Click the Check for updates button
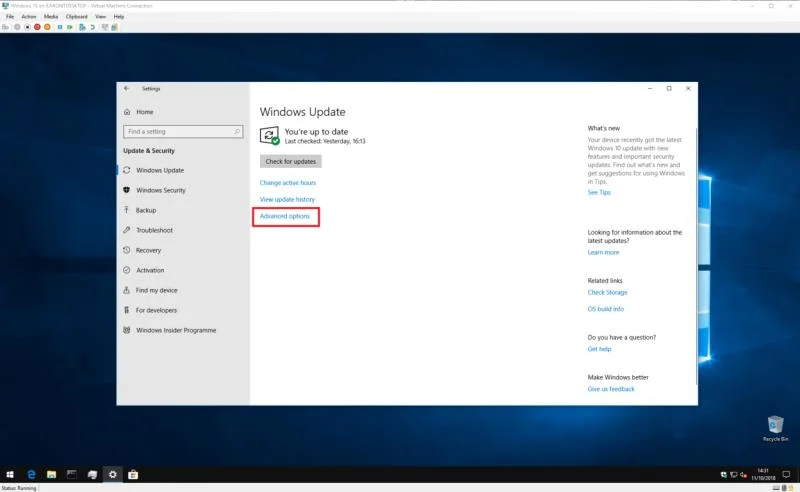The height and width of the screenshot is (492, 800). click(290, 161)
